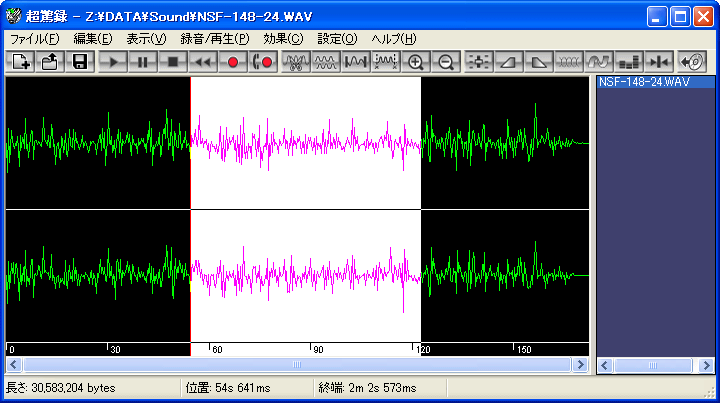Open the 設定(O) menu
The width and height of the screenshot is (720, 403).
[337, 39]
